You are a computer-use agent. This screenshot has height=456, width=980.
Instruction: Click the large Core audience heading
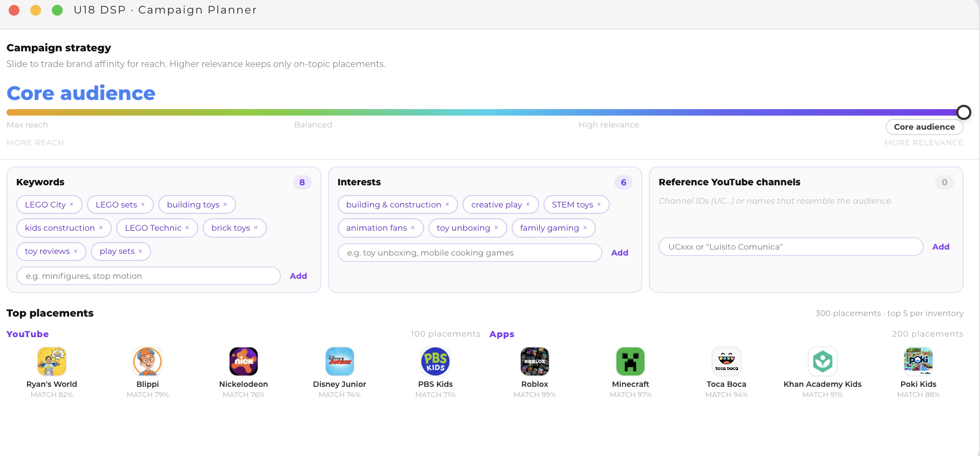(81, 93)
